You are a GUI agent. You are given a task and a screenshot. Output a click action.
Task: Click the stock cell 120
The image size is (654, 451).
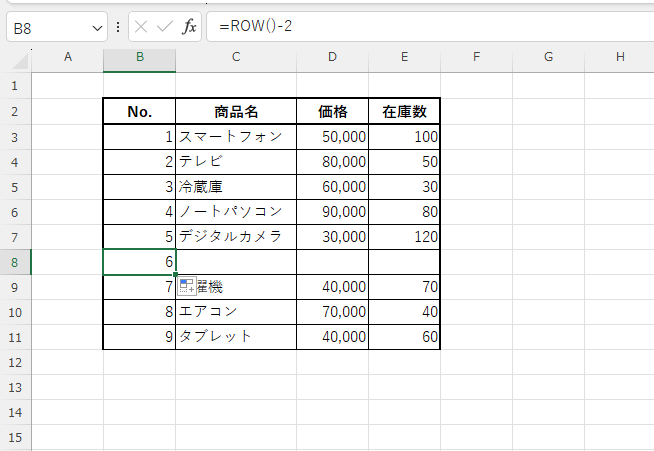(x=405, y=237)
